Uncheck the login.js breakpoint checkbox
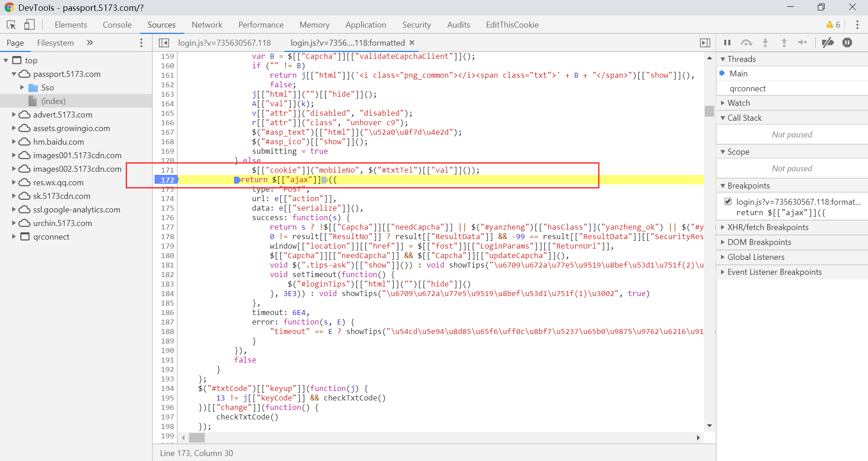868x461 pixels. pyautogui.click(x=728, y=202)
